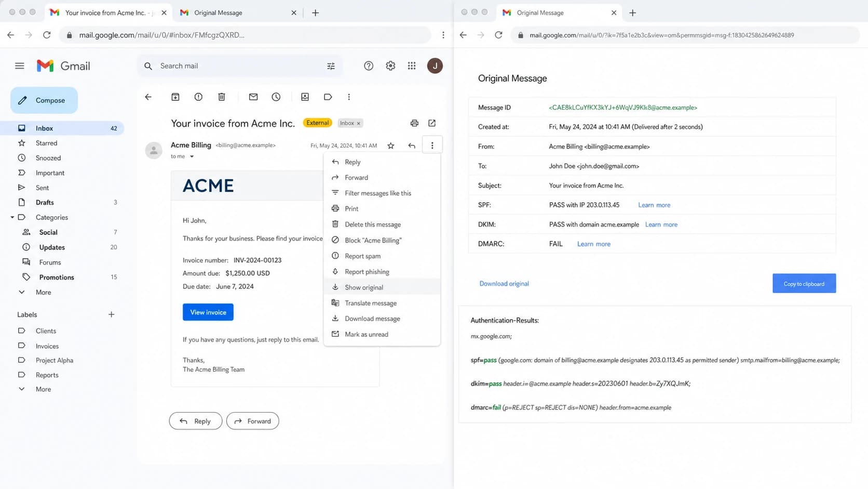The height and width of the screenshot is (489, 868).
Task: Report spam from the email toolbar
Action: click(x=198, y=97)
